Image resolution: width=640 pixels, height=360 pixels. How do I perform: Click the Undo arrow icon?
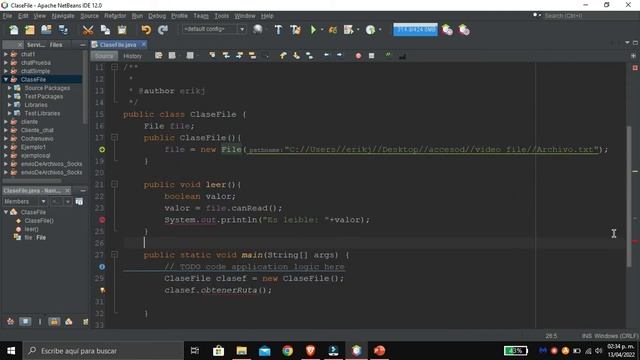coord(146,30)
